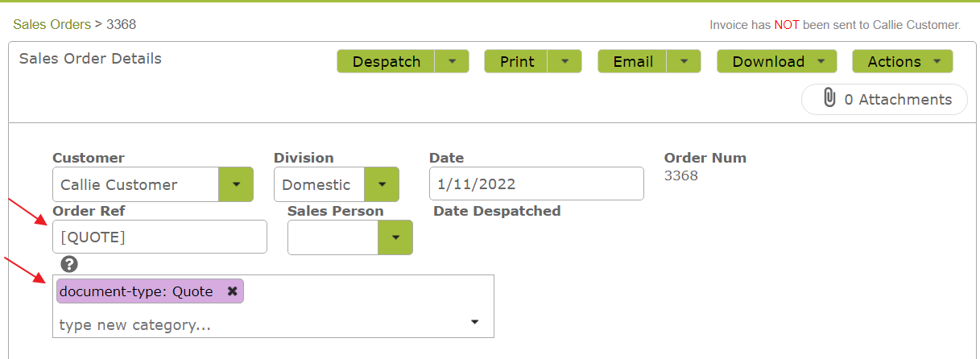
Task: Expand the Sales Person dropdown
Action: (x=395, y=237)
